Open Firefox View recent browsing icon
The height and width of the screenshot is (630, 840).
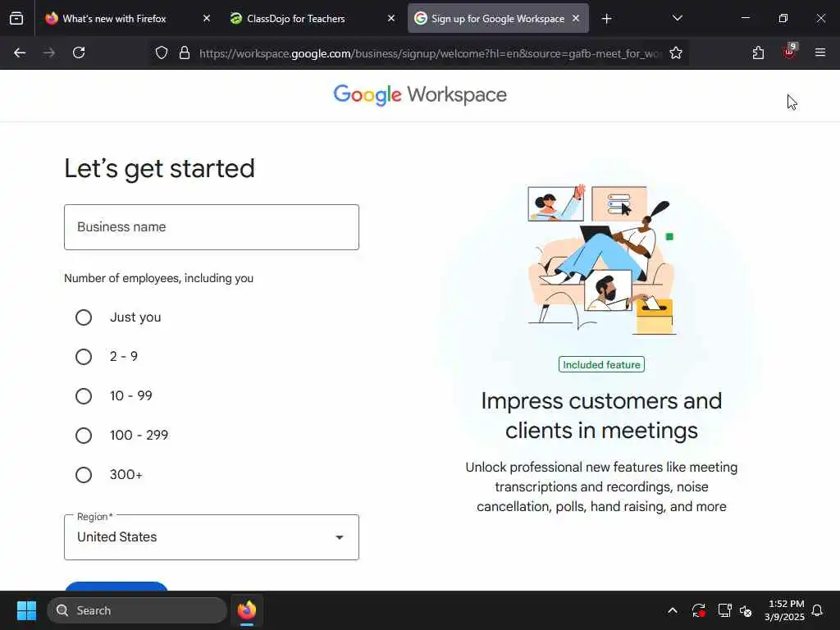[16, 18]
